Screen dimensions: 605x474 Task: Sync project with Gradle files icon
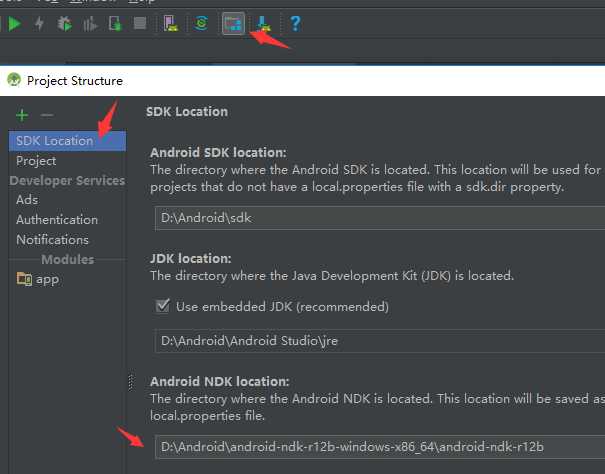pyautogui.click(x=201, y=23)
